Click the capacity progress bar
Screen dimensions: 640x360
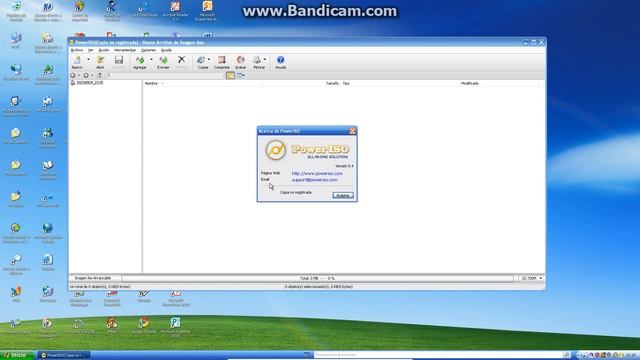coord(317,278)
